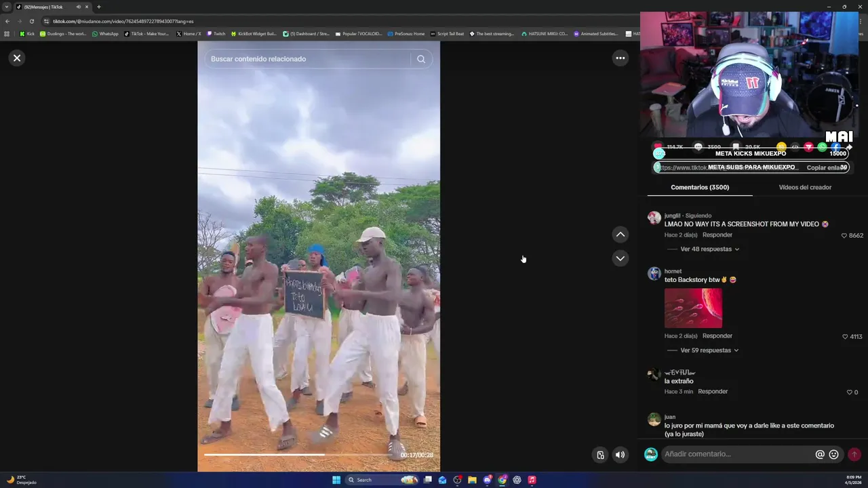Open the Home / X bookmark

tap(189, 33)
